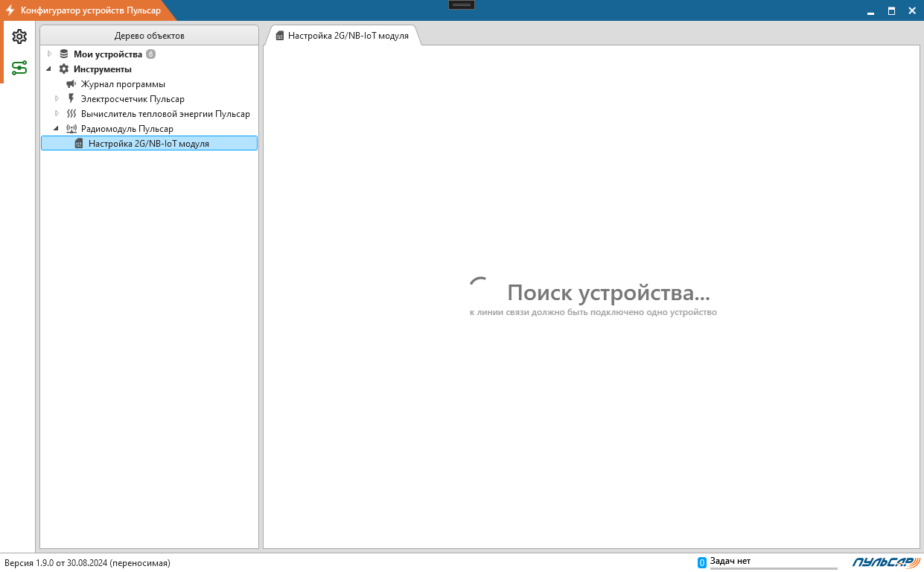Viewport: 924px width, 572px height.
Task: Click the antenna icon of Радиомодуль Пульсар
Action: click(x=71, y=129)
